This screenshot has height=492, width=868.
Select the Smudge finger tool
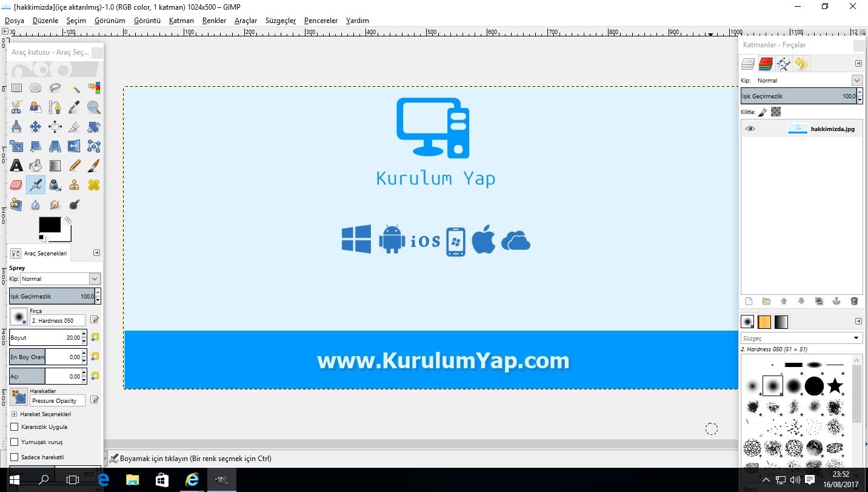(55, 204)
